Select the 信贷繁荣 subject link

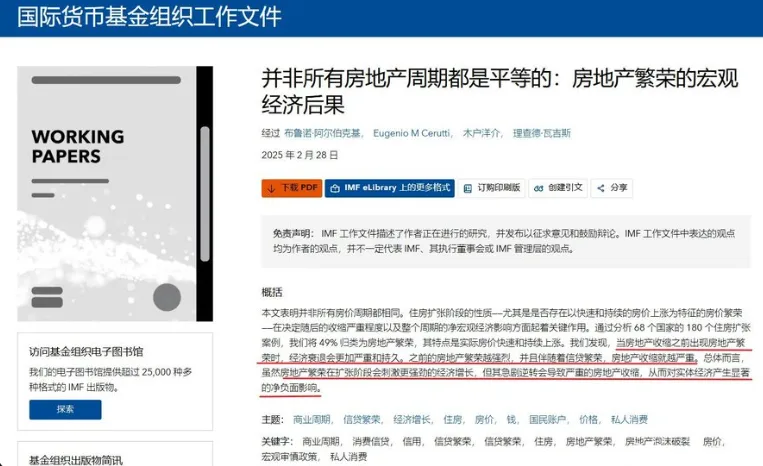coord(362,419)
